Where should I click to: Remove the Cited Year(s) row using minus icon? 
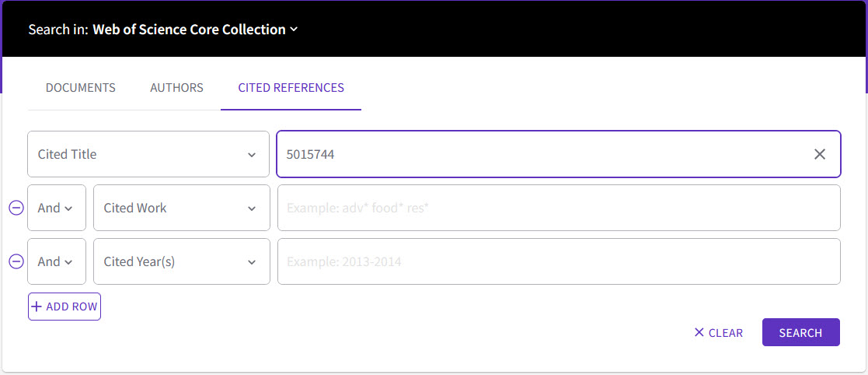coord(16,261)
